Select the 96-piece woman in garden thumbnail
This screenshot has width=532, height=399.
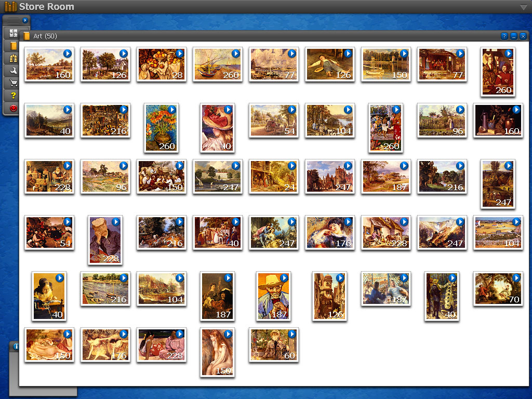[x=442, y=121]
